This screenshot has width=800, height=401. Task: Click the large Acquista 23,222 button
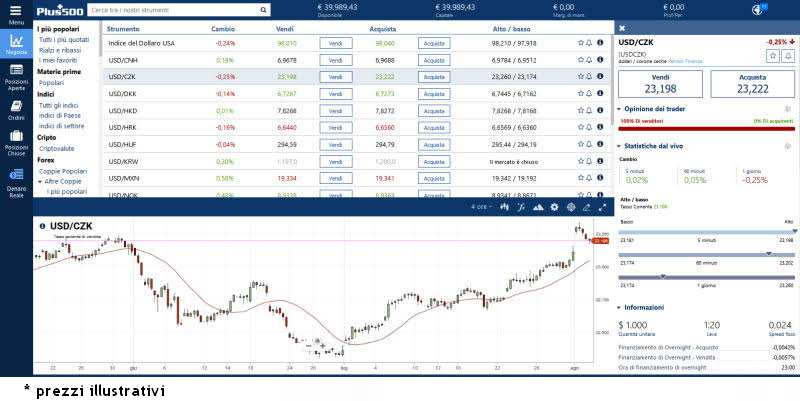[751, 85]
